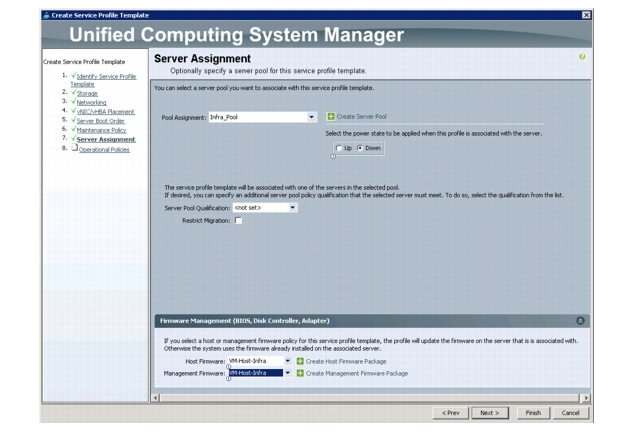
Task: Click the Operational Policies page icon
Action: [74, 148]
